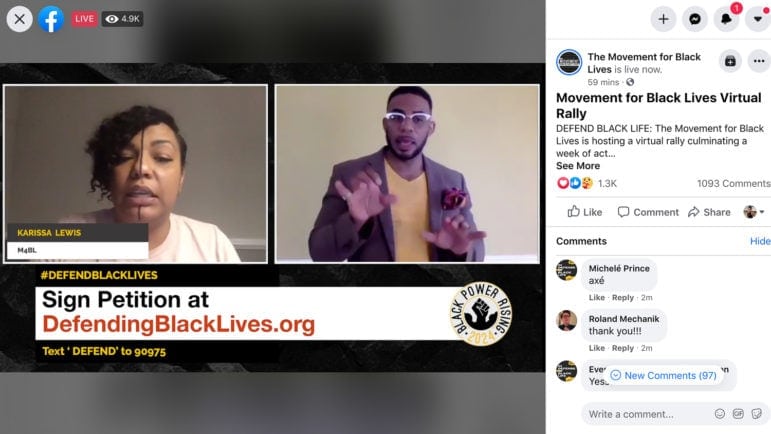Click the save video icon beside page name

730,61
